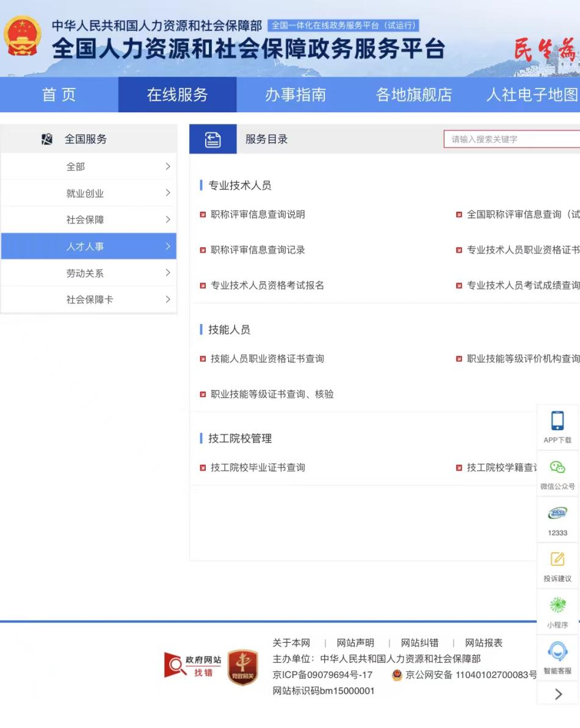Click the 服务目录 document icon
The height and width of the screenshot is (728, 580).
[214, 139]
